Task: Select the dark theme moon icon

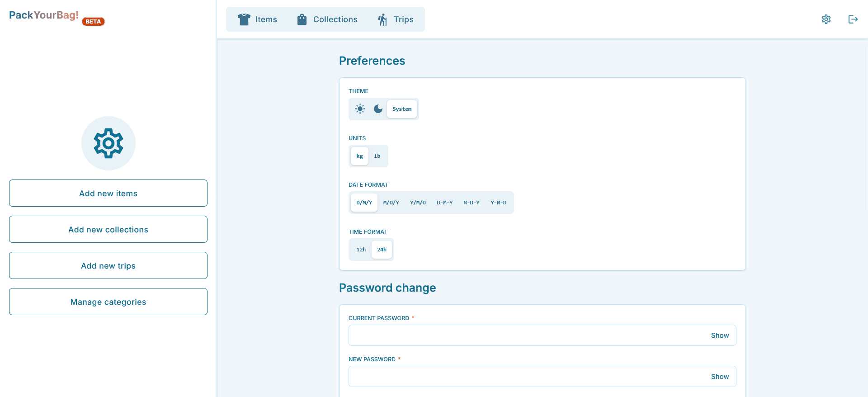Action: (378, 109)
